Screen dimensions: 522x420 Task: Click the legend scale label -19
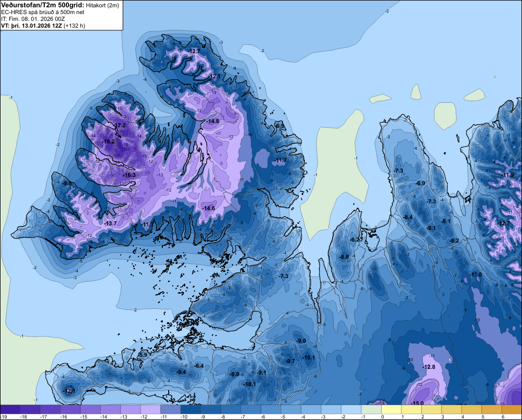[4, 417]
